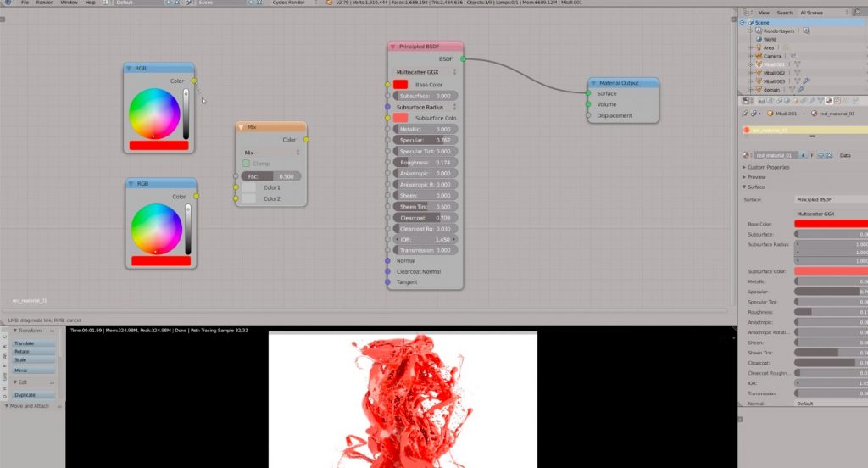Click Base Color swatch in BSDF node

pos(400,84)
